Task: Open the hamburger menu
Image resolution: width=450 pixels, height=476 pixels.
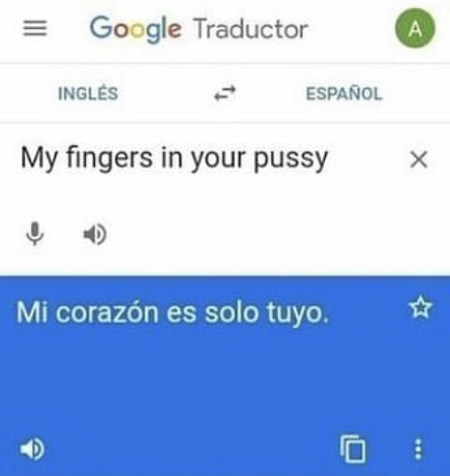Action: click(35, 28)
